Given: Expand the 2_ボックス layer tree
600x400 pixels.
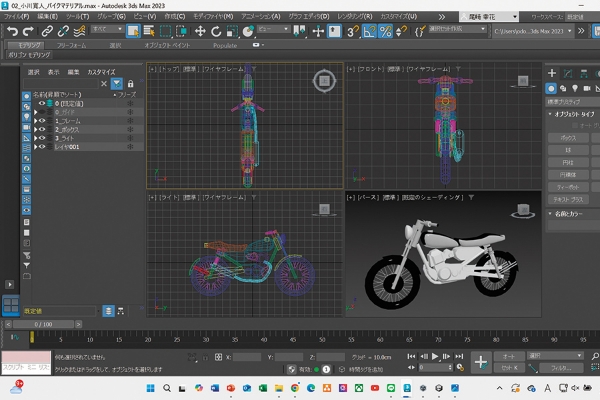Looking at the screenshot, I should click(x=35, y=129).
